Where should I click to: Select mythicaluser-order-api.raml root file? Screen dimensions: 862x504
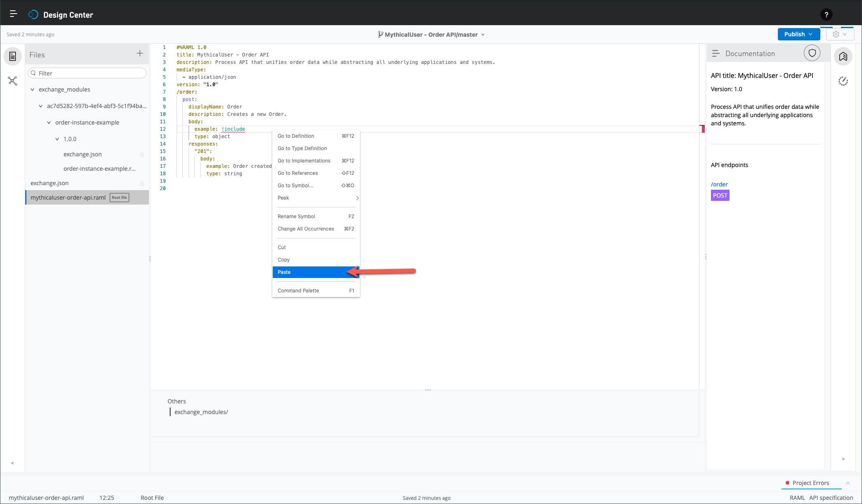[87, 198]
